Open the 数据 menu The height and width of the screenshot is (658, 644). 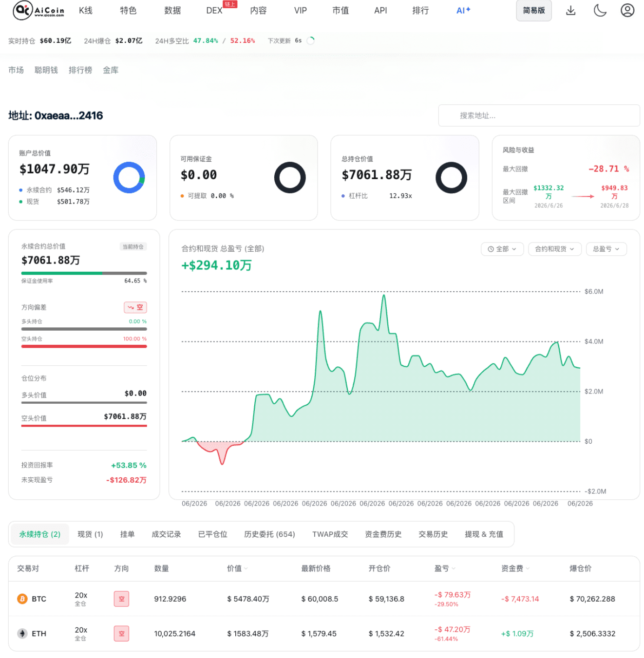(x=172, y=10)
